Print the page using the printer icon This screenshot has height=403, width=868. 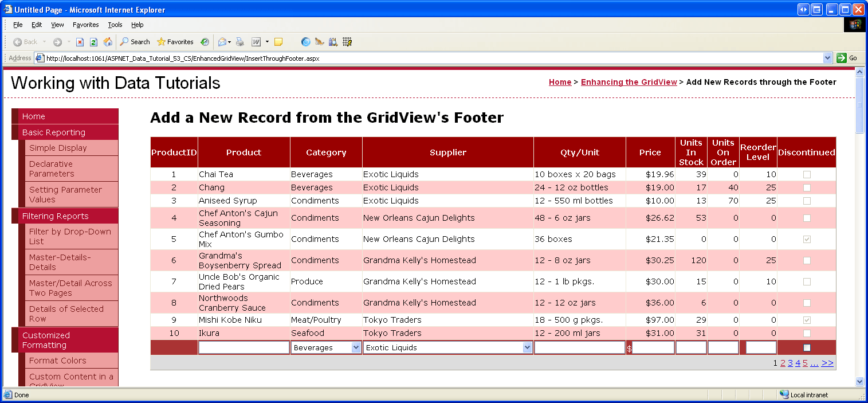coord(240,42)
